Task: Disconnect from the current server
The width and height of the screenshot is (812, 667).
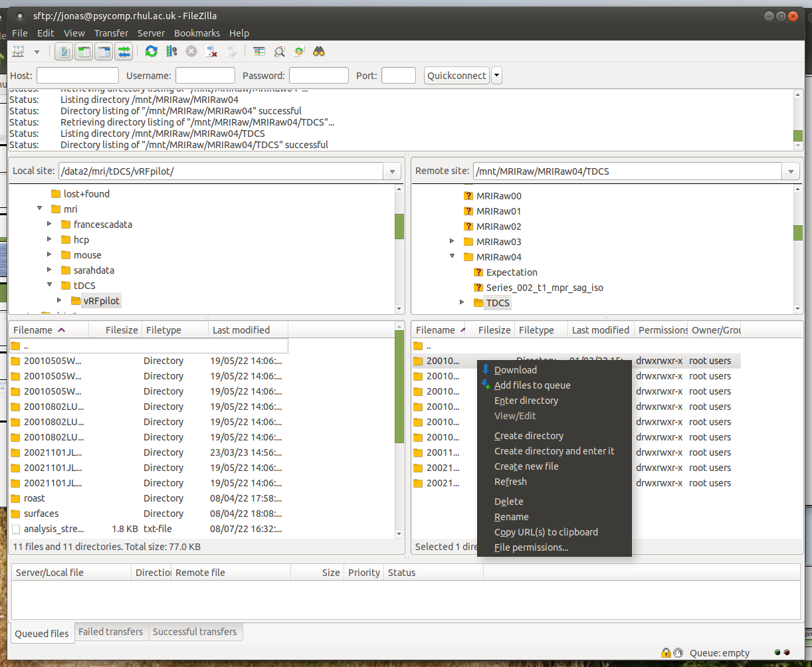Action: tap(211, 51)
